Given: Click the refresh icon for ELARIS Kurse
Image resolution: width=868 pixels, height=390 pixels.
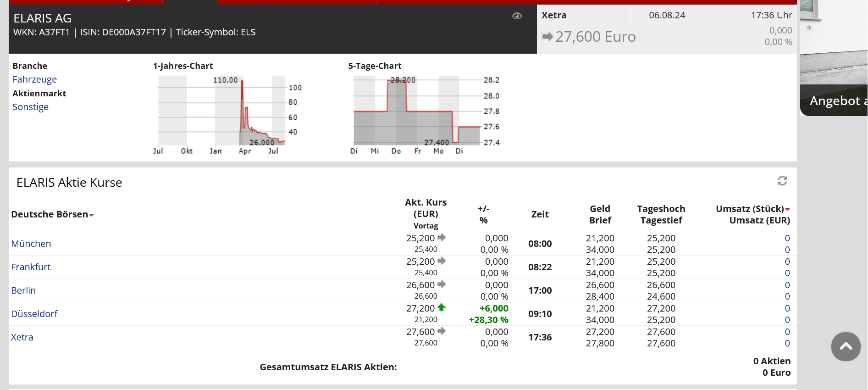Looking at the screenshot, I should point(782,181).
